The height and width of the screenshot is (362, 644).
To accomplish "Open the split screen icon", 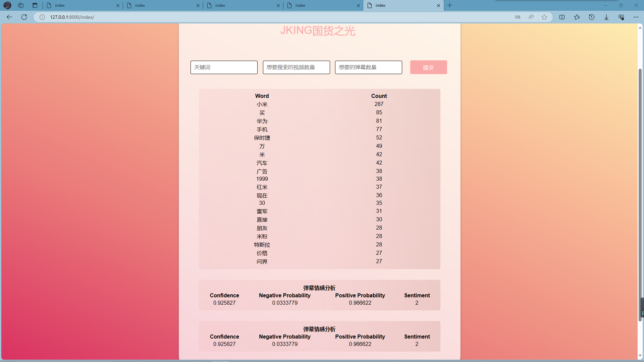I will 562,17.
